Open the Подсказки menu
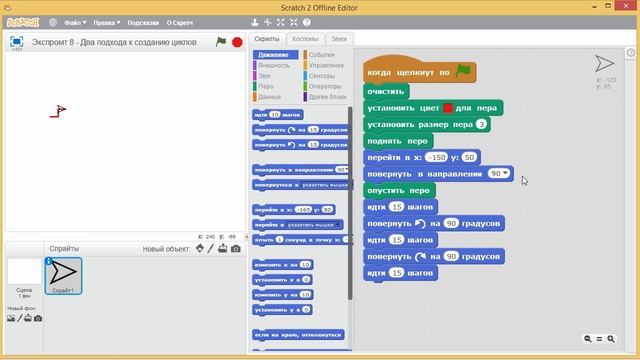The width and height of the screenshot is (640, 360). pyautogui.click(x=143, y=23)
